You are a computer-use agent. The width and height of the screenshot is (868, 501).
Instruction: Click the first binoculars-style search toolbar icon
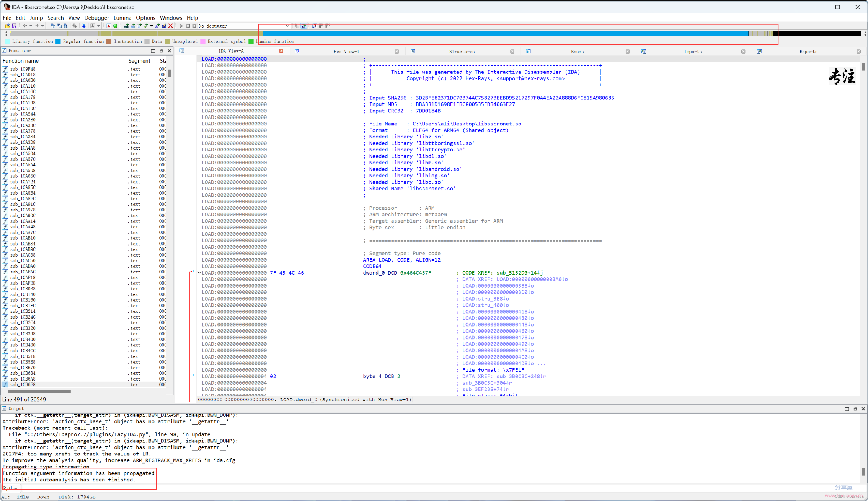pos(53,26)
